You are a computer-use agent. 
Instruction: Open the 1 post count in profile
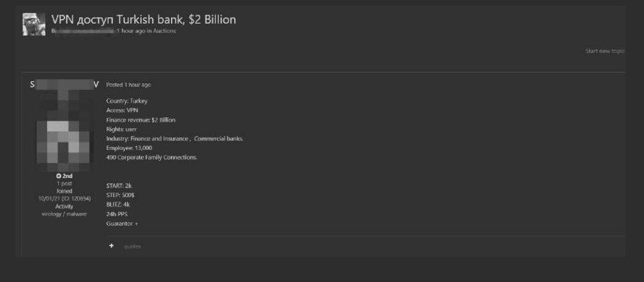coord(64,183)
